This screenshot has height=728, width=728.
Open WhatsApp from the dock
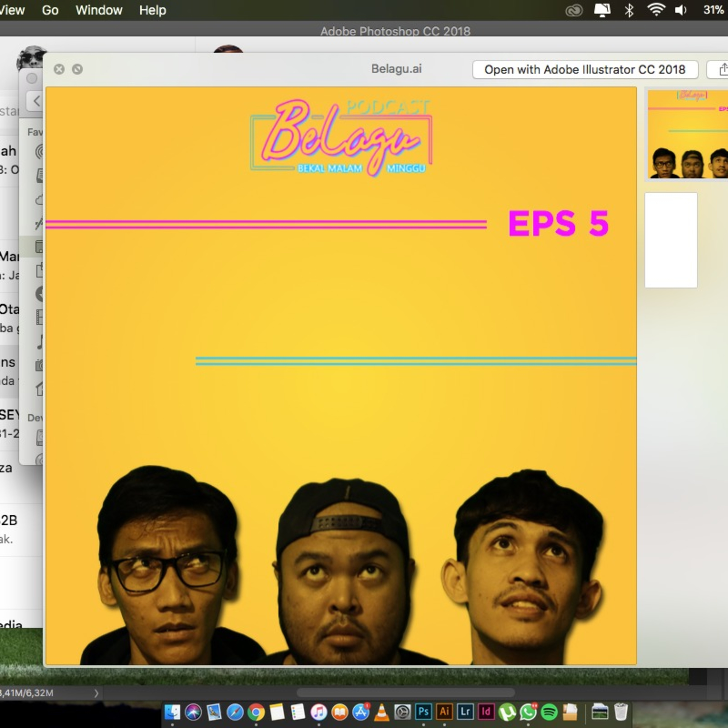click(528, 712)
